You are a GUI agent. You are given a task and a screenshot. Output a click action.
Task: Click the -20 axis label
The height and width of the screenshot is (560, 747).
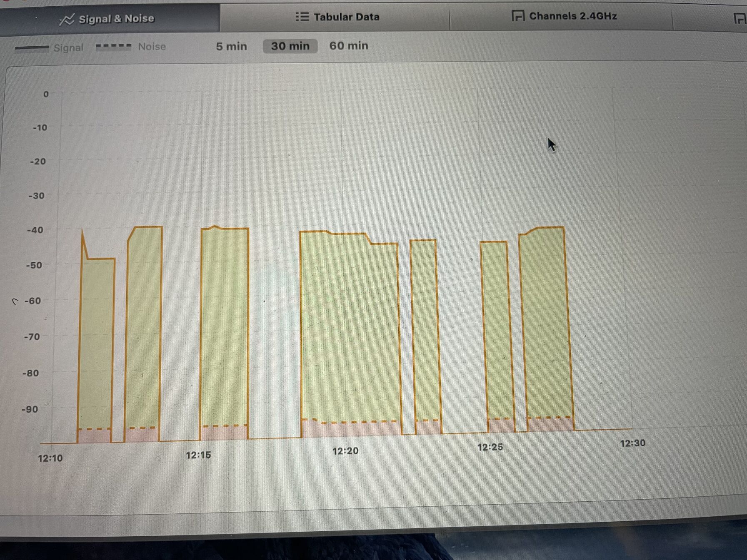[x=38, y=162]
